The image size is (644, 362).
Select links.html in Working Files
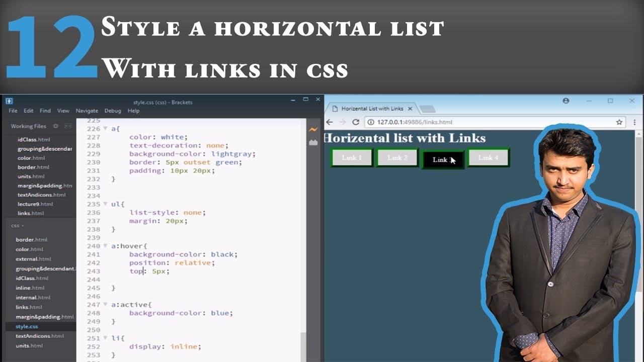31,213
